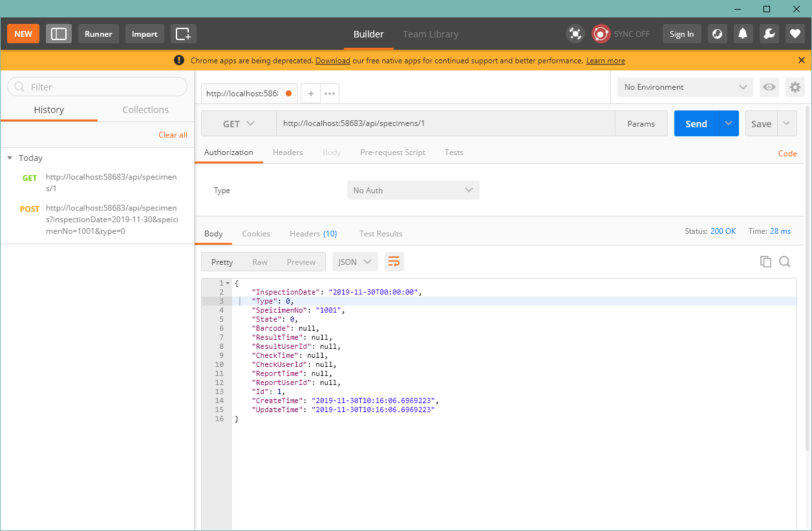Click the Code link

point(787,154)
